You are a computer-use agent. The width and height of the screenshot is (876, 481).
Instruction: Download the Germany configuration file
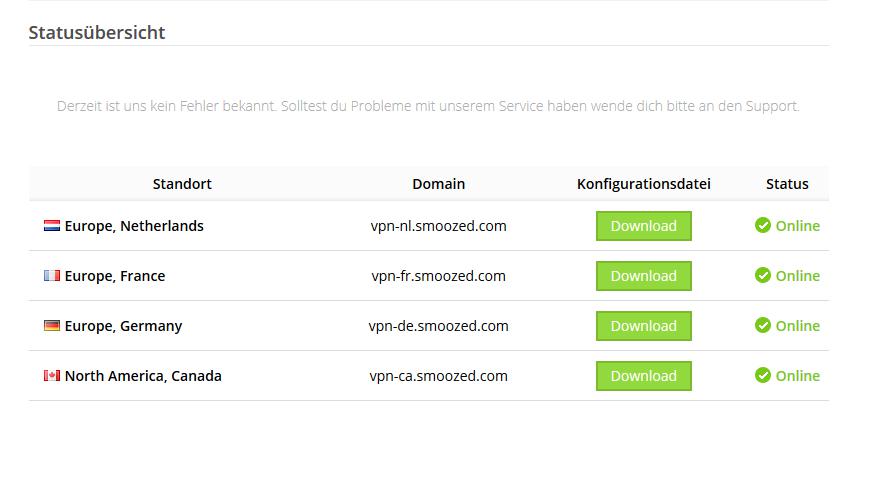tap(644, 326)
